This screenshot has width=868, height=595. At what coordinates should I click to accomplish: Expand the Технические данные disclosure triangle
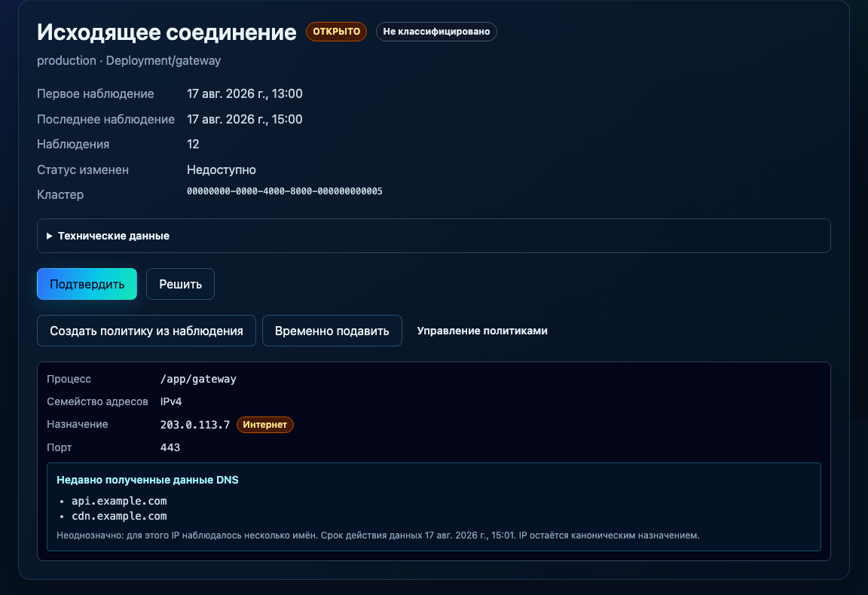click(x=50, y=236)
